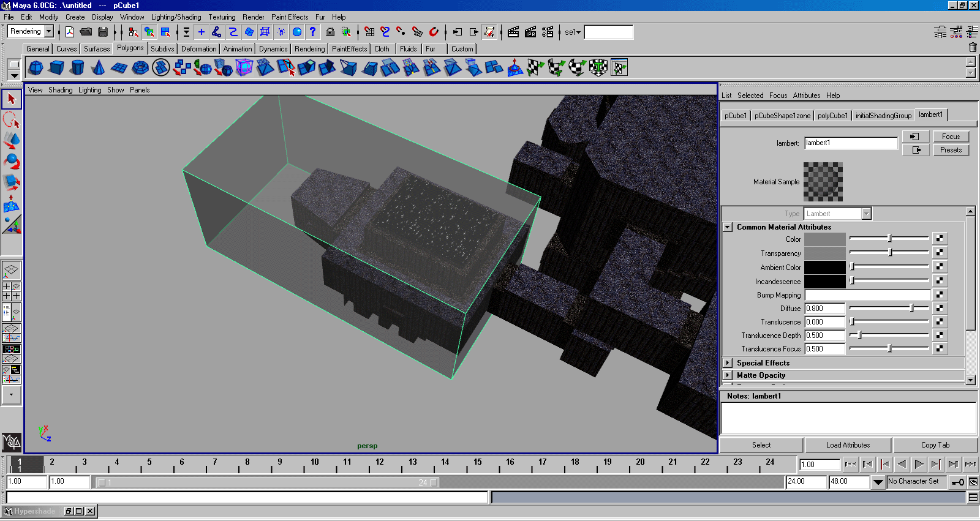The height and width of the screenshot is (521, 980).
Task: Create a polygon plane from the shelf
Action: point(119,67)
